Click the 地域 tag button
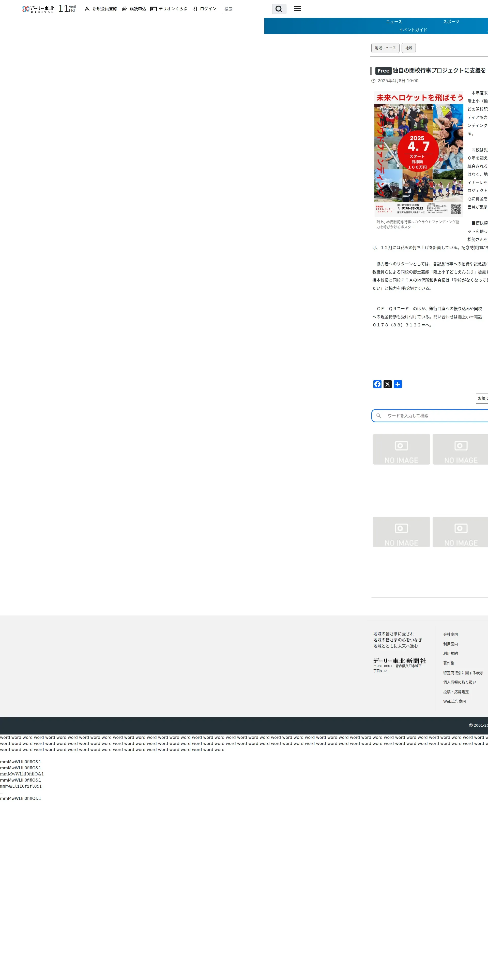 click(408, 48)
